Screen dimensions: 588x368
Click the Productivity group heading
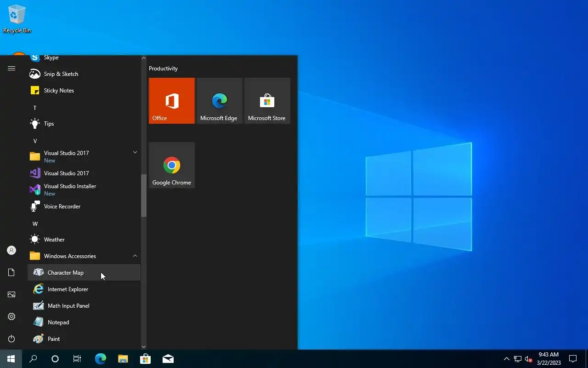pyautogui.click(x=163, y=69)
